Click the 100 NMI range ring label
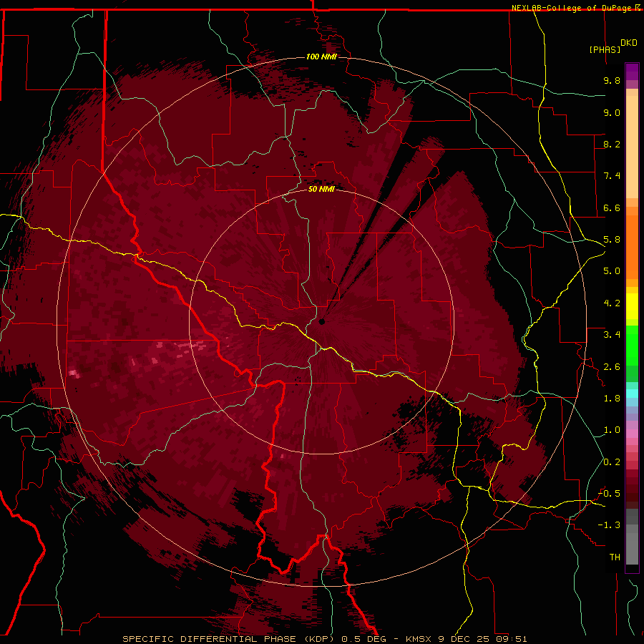Image resolution: width=644 pixels, height=644 pixels. [321, 57]
